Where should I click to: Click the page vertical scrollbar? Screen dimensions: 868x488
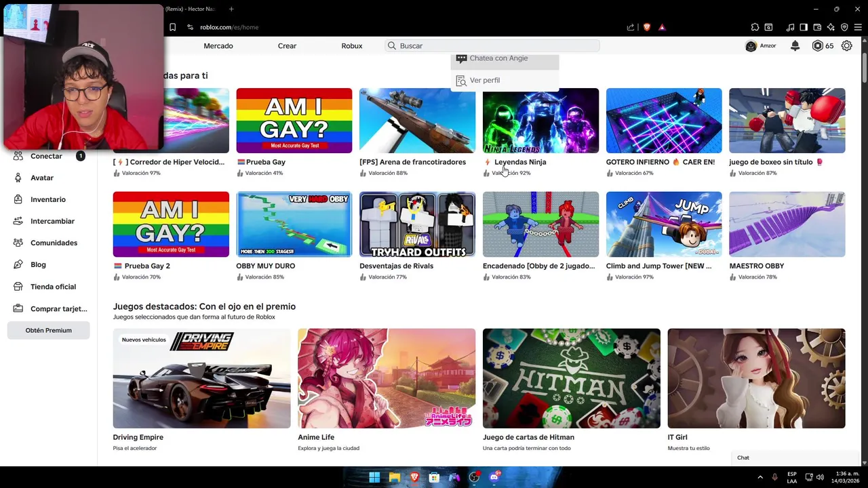[864, 67]
